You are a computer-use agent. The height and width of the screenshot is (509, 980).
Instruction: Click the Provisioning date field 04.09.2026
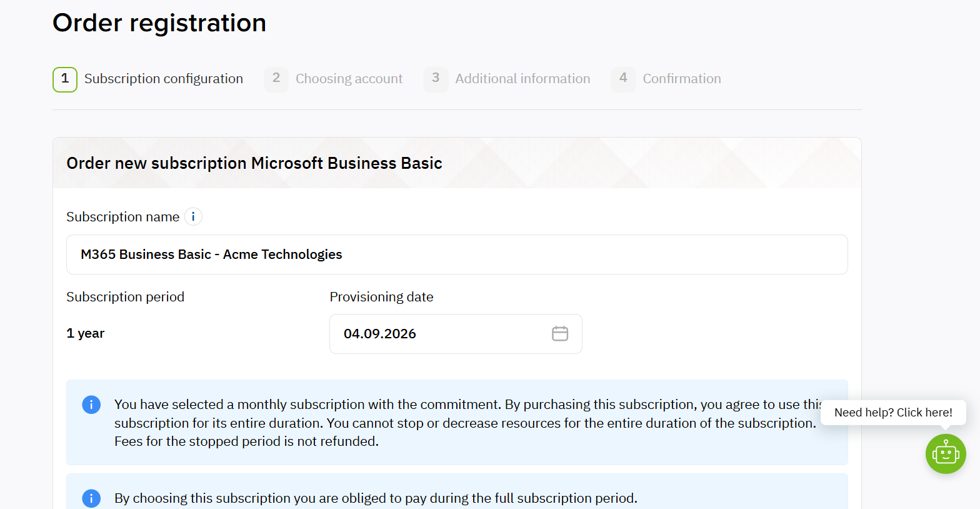click(x=456, y=334)
